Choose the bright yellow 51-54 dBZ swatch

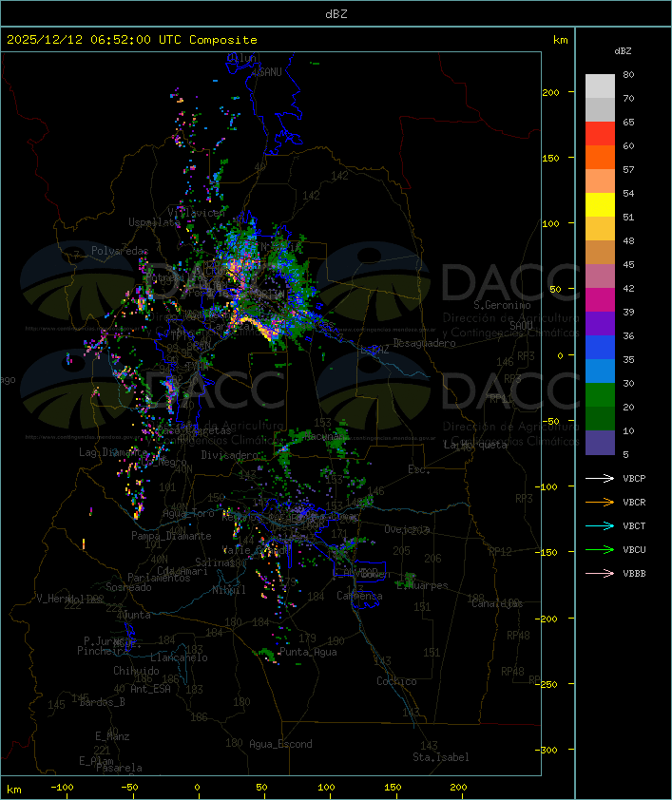coord(600,204)
